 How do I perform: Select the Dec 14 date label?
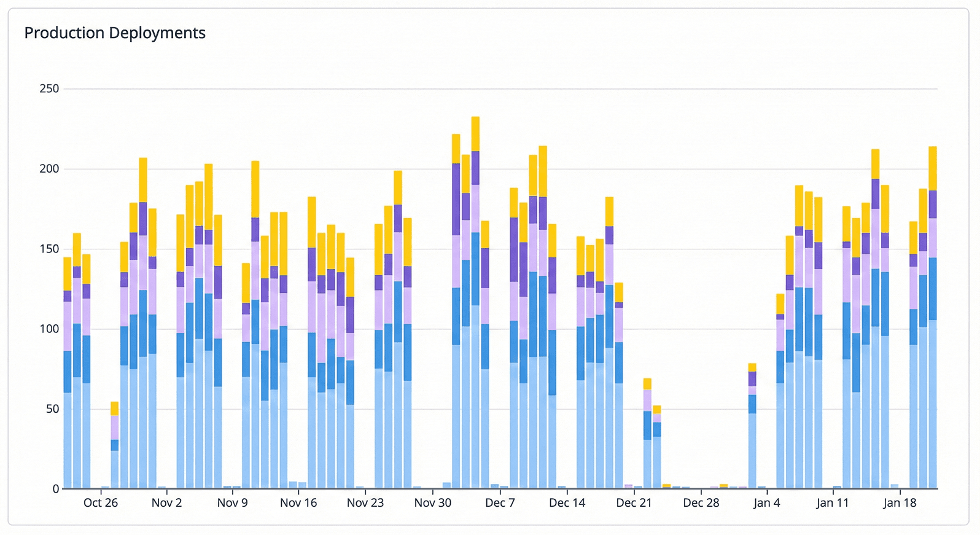click(567, 503)
